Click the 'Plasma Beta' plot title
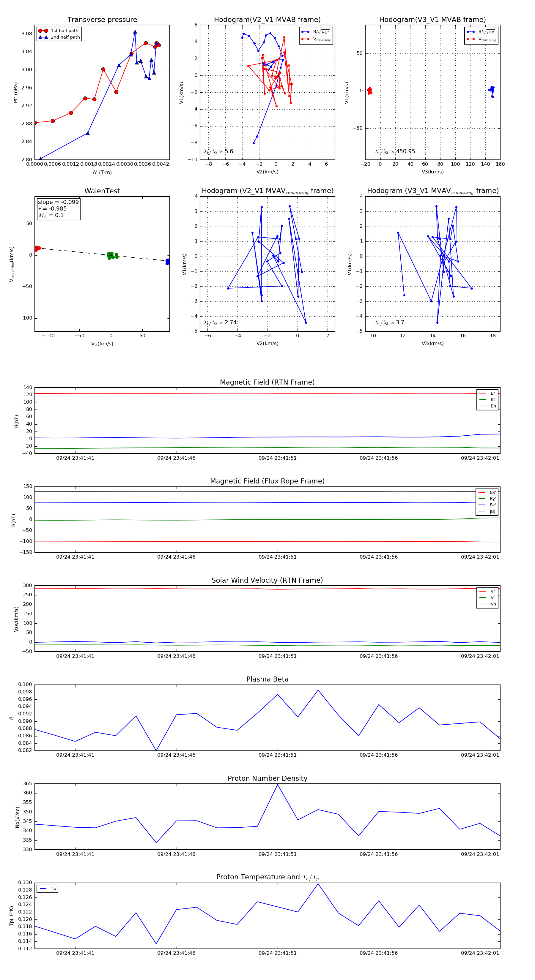 (267, 679)
